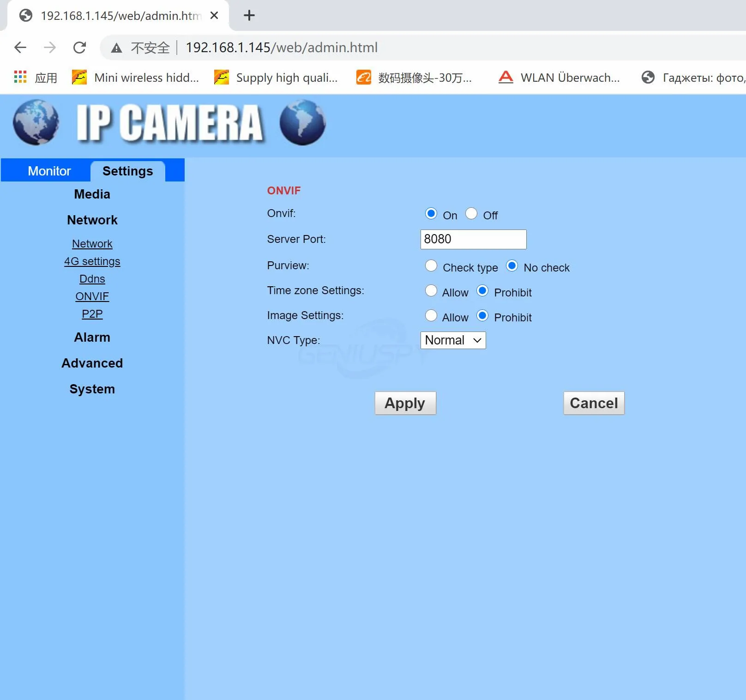Viewport: 746px width, 700px height.
Task: Click the browser back arrow
Action: (20, 48)
